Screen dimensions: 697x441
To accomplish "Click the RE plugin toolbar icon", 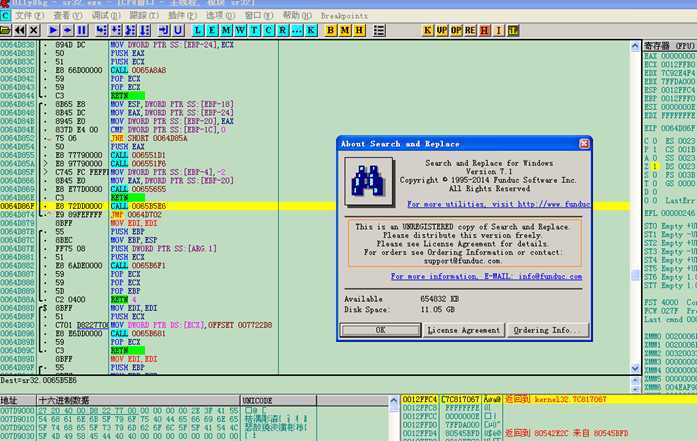I will pos(470,30).
